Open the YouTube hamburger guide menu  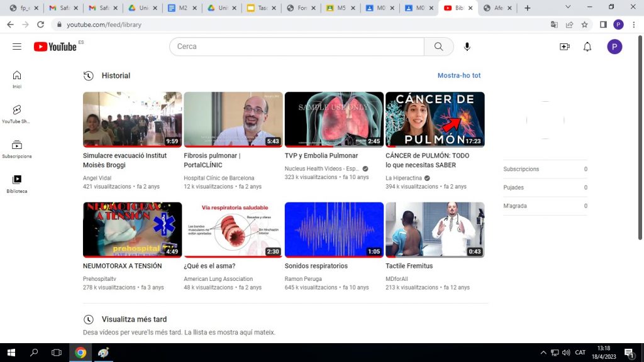(x=17, y=47)
